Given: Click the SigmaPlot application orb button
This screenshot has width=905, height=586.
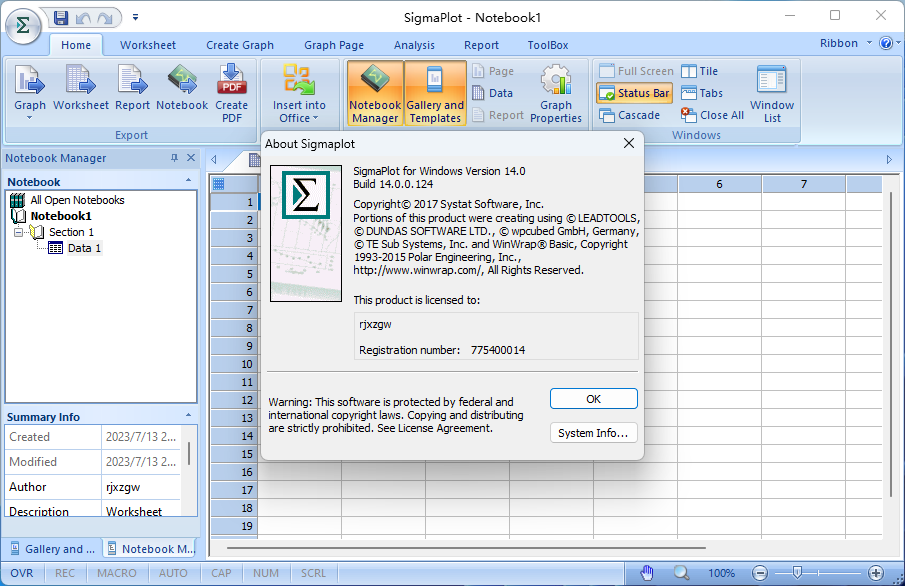Looking at the screenshot, I should click(x=23, y=26).
